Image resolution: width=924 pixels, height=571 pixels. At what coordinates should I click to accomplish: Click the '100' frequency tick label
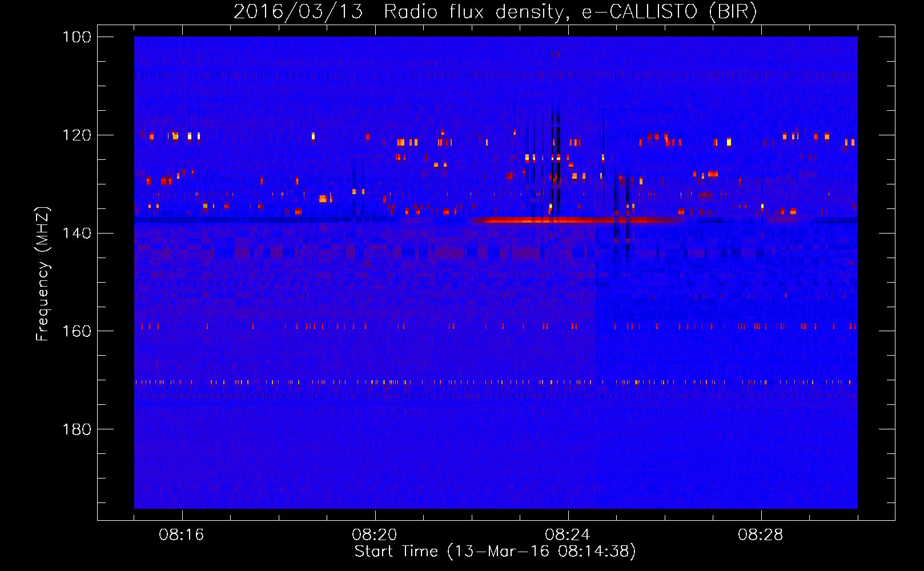pos(77,37)
